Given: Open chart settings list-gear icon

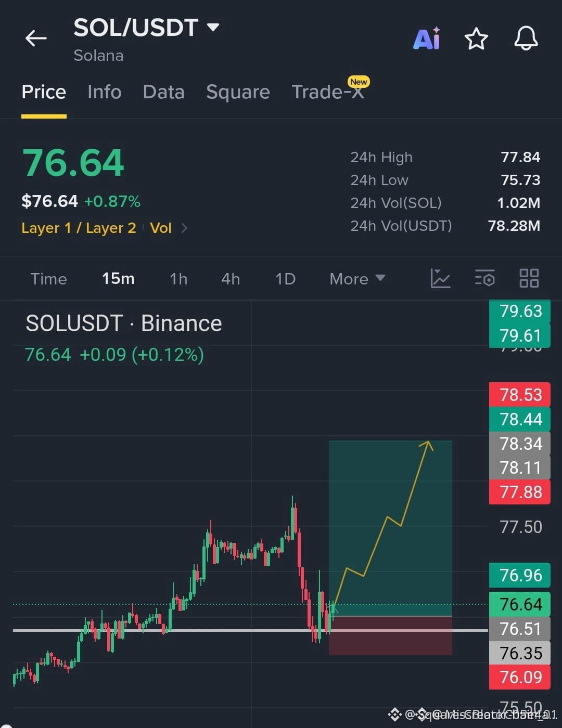Looking at the screenshot, I should point(484,278).
